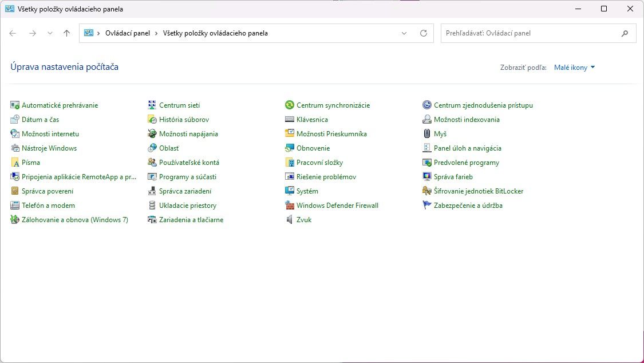Screen dimensions: 644x363
Task: Go forward using the forward arrow
Action: (x=33, y=33)
